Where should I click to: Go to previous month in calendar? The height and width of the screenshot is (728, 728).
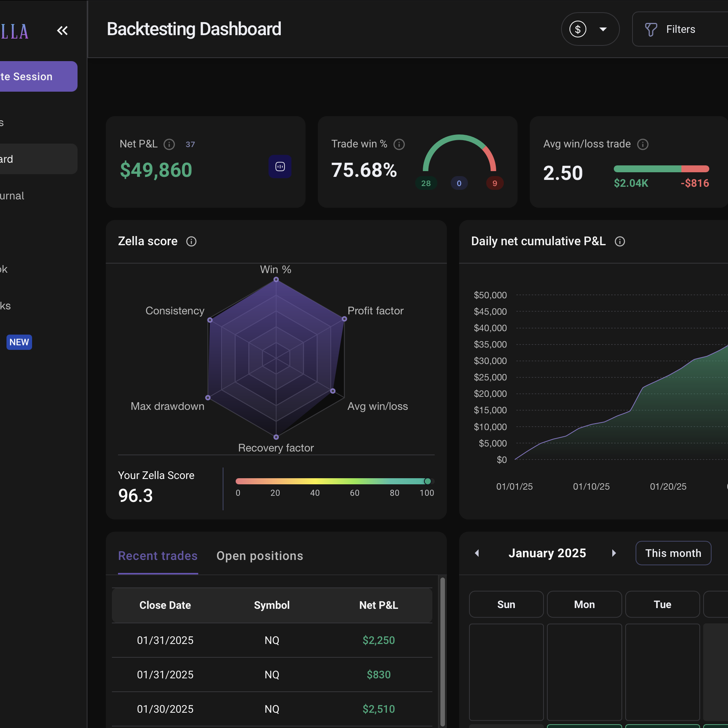pos(477,553)
